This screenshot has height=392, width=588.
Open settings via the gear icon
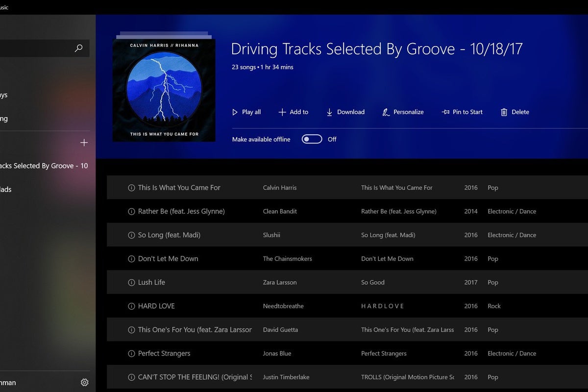84,382
